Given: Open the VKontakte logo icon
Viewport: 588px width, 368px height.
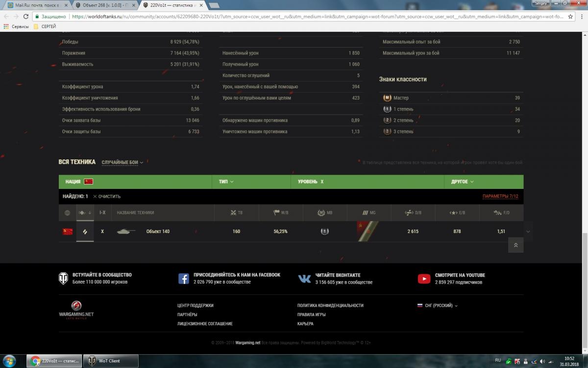Looking at the screenshot, I should point(304,279).
